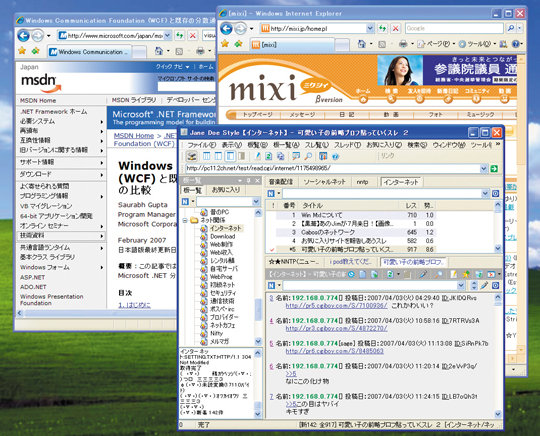Screen dimensions: 540x436
Task: Click the green go arrow beside the Jane Doe URL bar
Action: pos(494,168)
